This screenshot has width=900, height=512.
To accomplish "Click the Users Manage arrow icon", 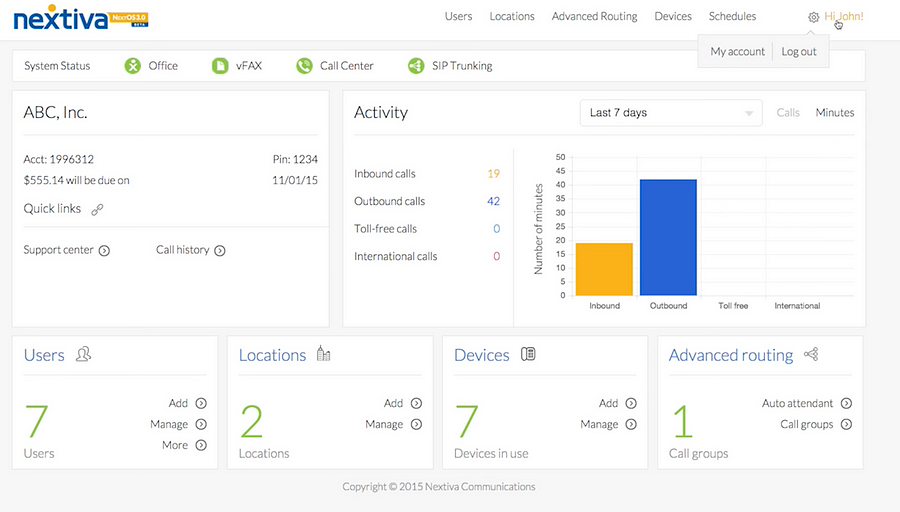I will click(201, 424).
